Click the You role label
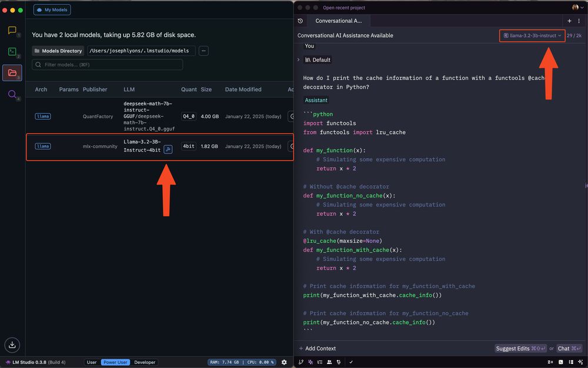588x368 pixels. pos(309,46)
